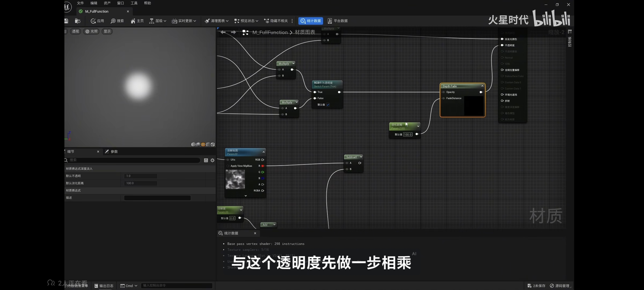Navigate back with graph arrow
This screenshot has width=644, height=290.
[x=223, y=32]
